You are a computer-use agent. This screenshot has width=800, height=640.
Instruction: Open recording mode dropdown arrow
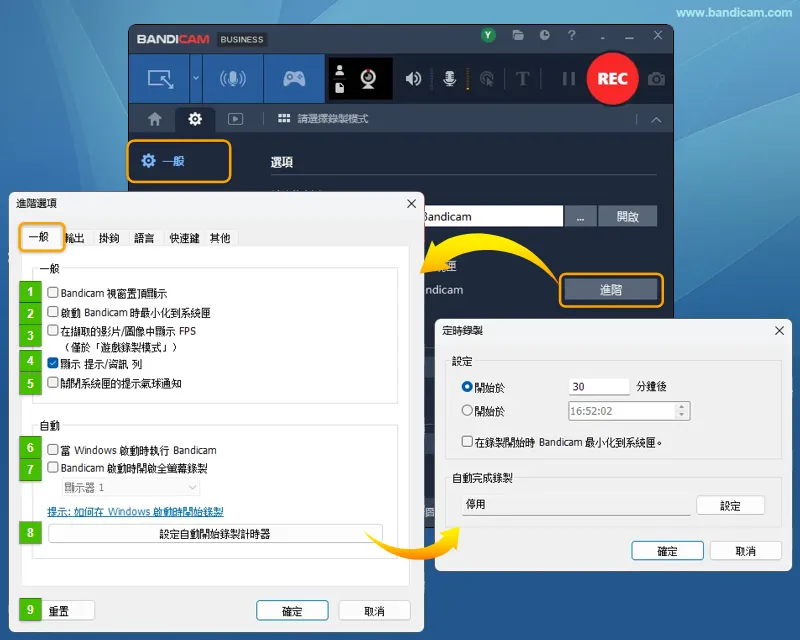[196, 79]
